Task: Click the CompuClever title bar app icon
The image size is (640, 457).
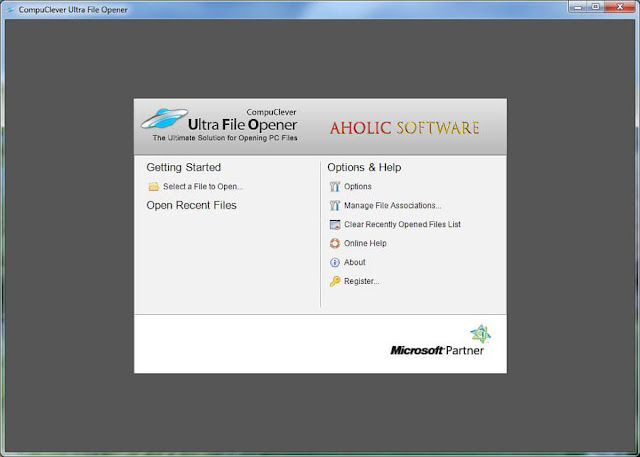Action: pyautogui.click(x=11, y=9)
